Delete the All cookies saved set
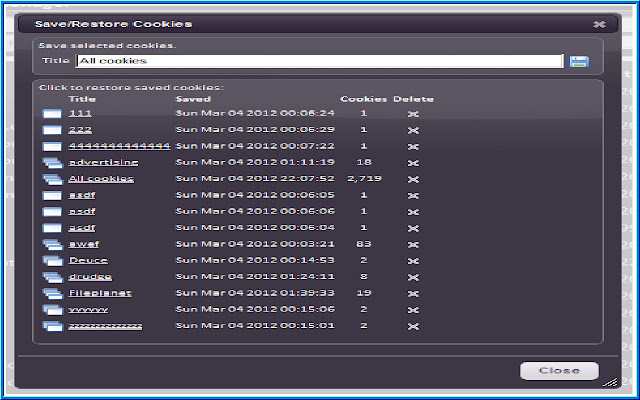This screenshot has width=640, height=400. coord(413,179)
